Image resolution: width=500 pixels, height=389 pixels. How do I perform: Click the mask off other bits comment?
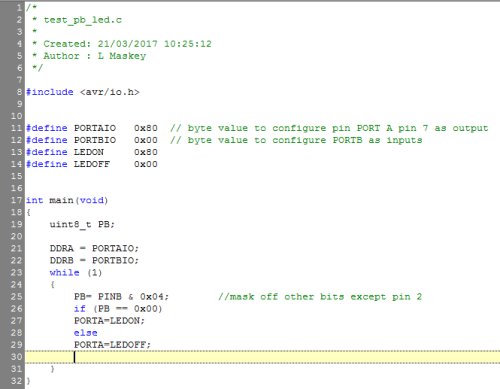tap(320, 297)
